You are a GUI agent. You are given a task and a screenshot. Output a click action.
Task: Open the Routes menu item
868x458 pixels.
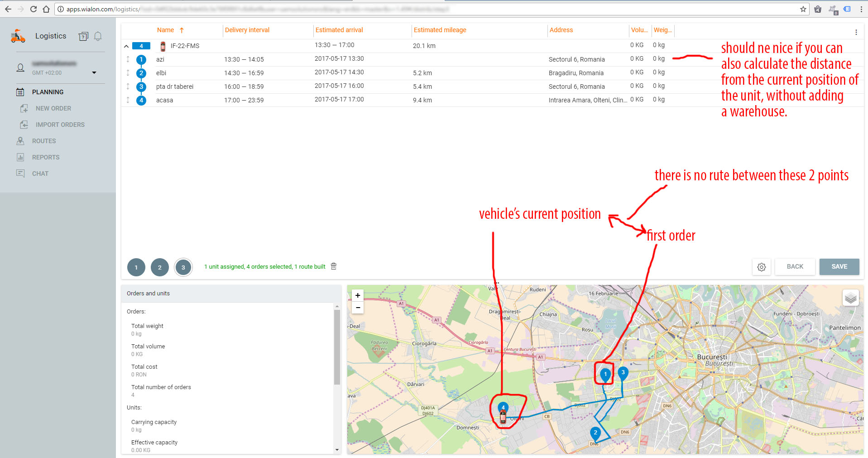[x=44, y=141]
